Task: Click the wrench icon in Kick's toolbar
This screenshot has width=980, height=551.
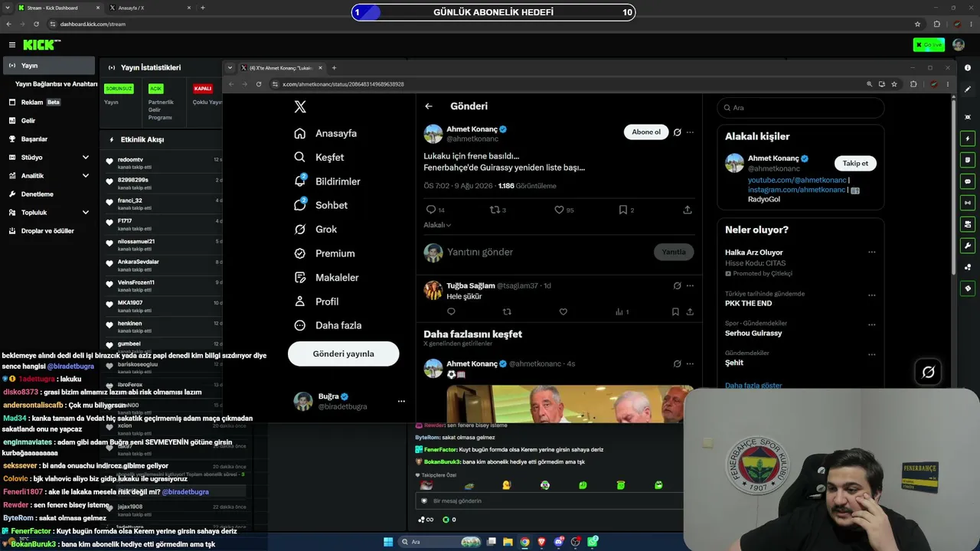Action: (x=968, y=246)
